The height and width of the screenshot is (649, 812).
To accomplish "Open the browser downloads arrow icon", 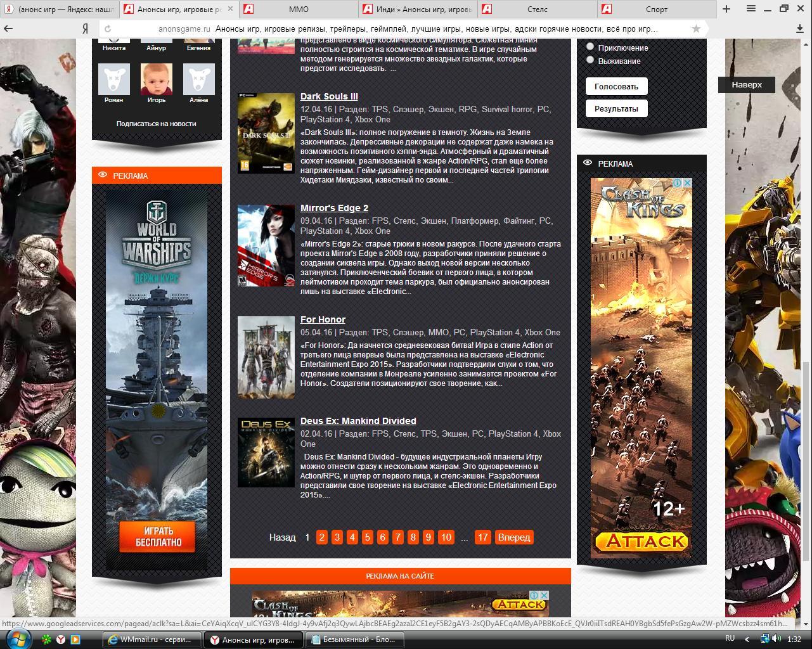I will click(800, 29).
